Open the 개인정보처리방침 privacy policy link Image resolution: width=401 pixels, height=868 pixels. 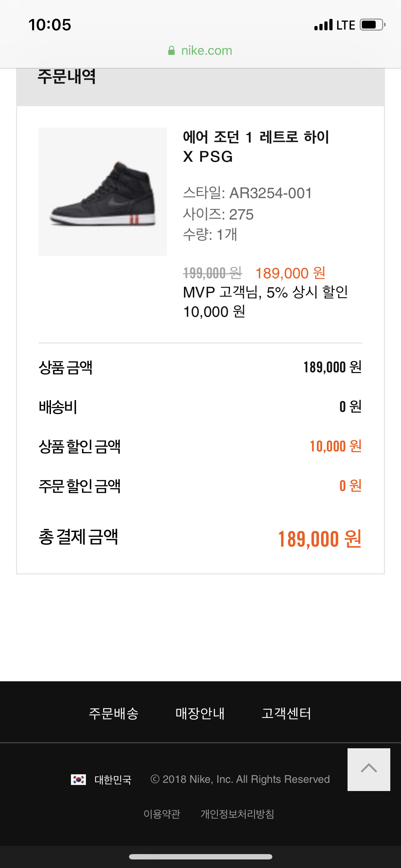click(x=237, y=814)
